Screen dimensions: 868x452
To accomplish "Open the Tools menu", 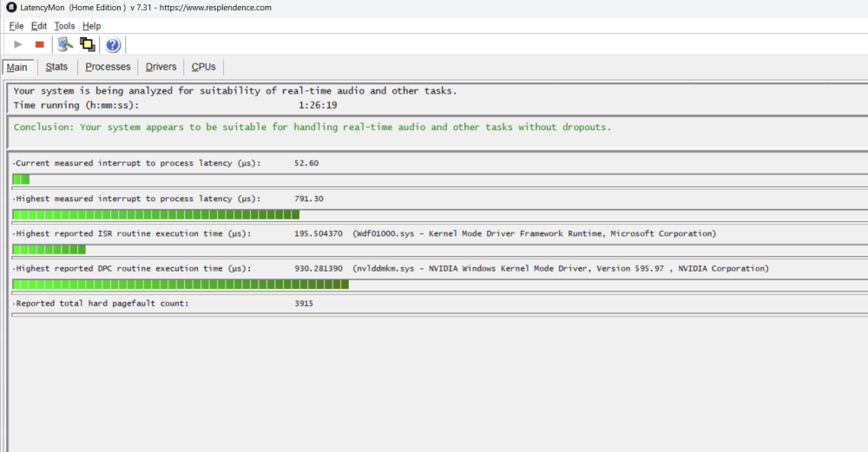I will pyautogui.click(x=64, y=26).
